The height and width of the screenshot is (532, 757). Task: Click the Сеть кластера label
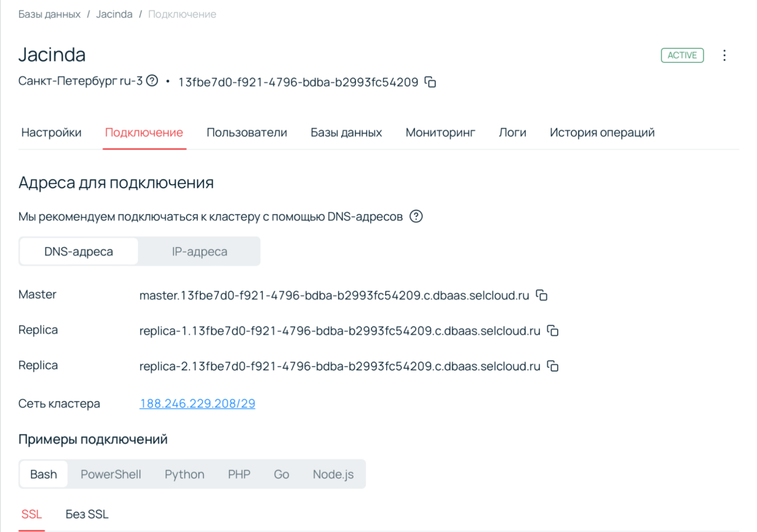[59, 403]
